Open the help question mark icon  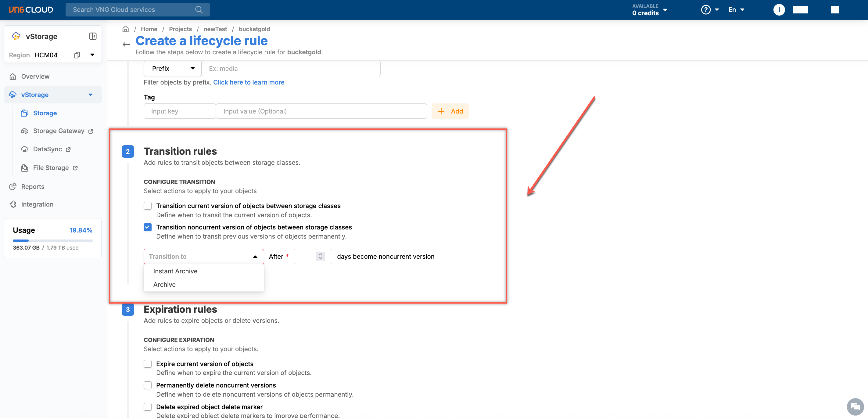(705, 9)
